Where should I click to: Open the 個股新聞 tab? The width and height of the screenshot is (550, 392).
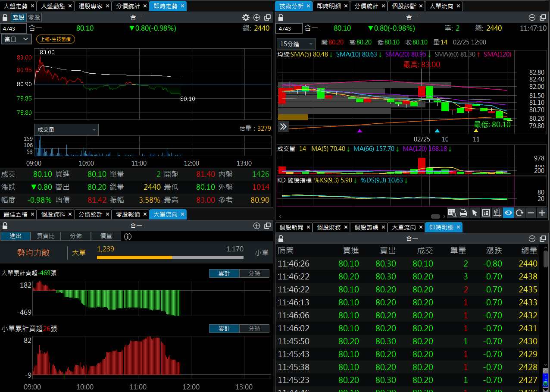point(291,227)
